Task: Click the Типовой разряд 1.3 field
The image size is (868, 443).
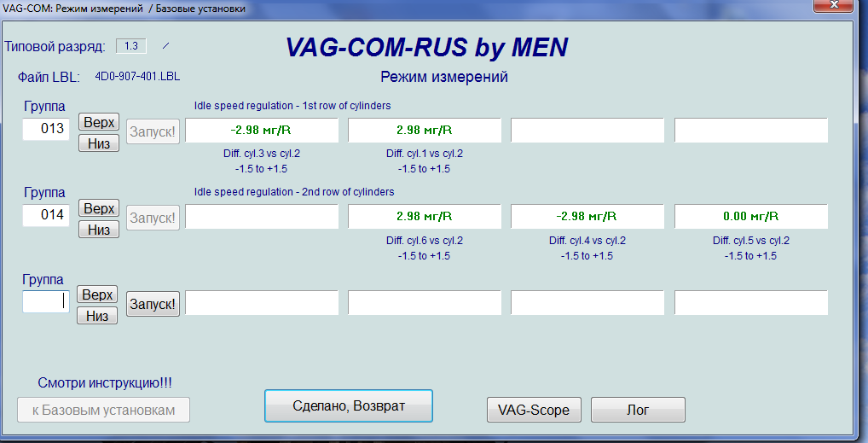Action: point(130,45)
